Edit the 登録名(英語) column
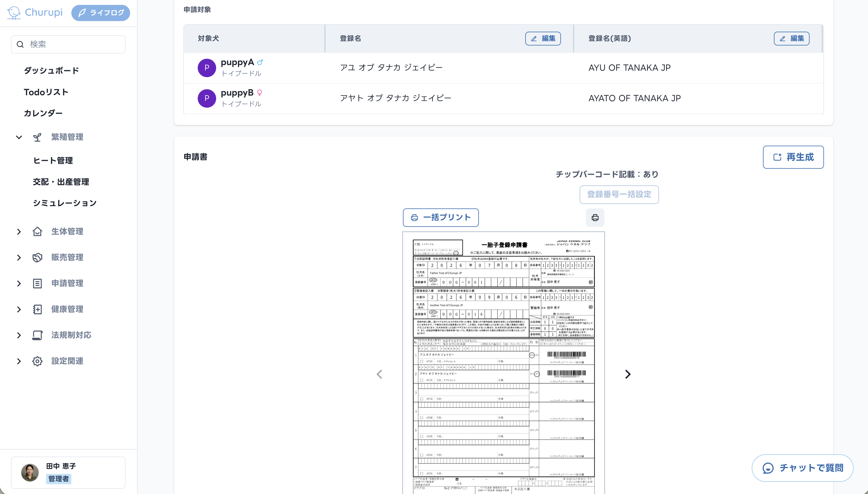The width and height of the screenshot is (868, 494). pyautogui.click(x=791, y=38)
